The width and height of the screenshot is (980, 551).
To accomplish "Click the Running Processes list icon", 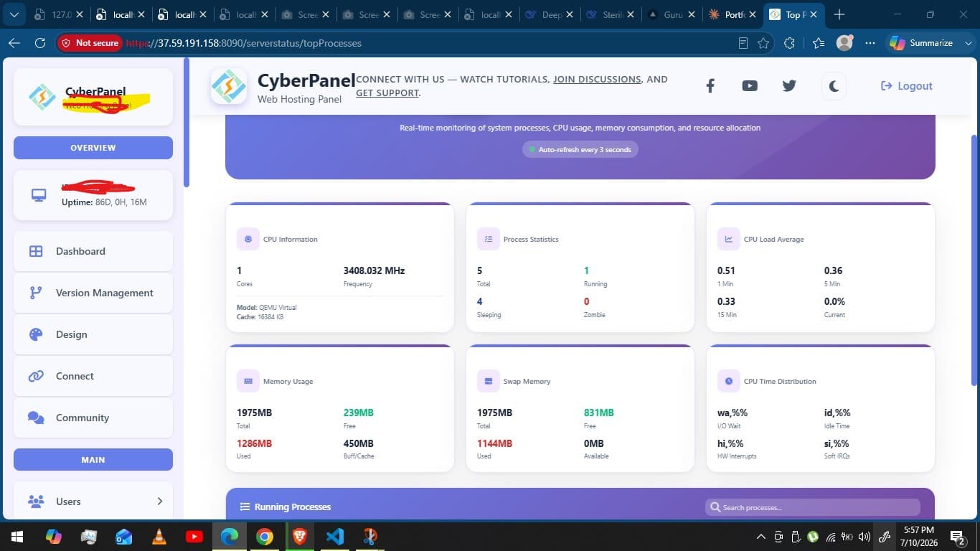I will [x=245, y=507].
